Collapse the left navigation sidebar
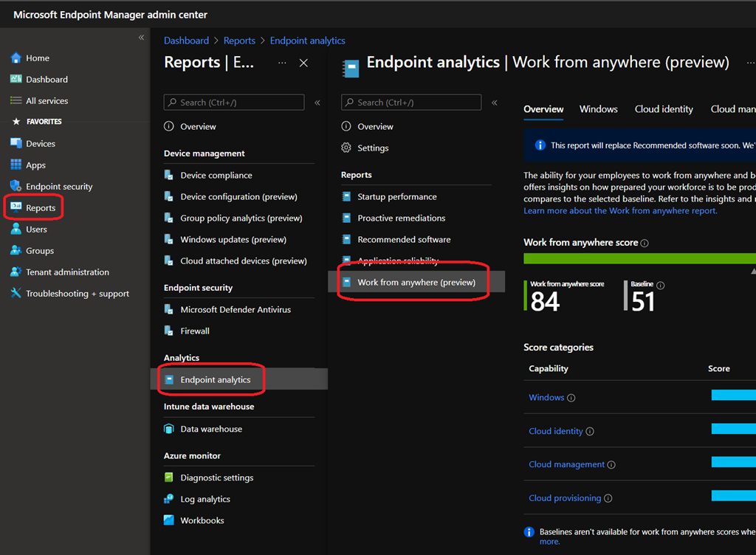756x555 pixels. (x=141, y=38)
